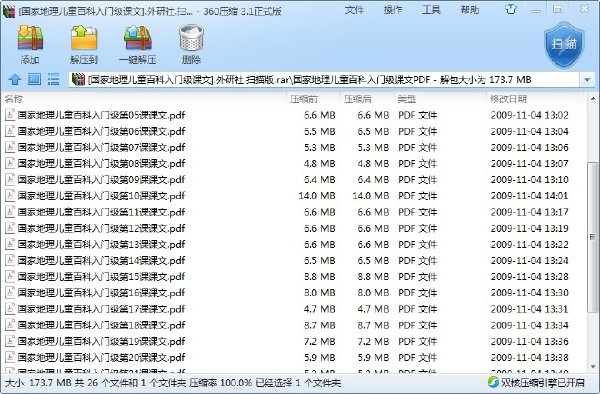600x394 pixels.
Task: Click PDF icon of 第12课课文.pdf
Action: (x=10, y=228)
